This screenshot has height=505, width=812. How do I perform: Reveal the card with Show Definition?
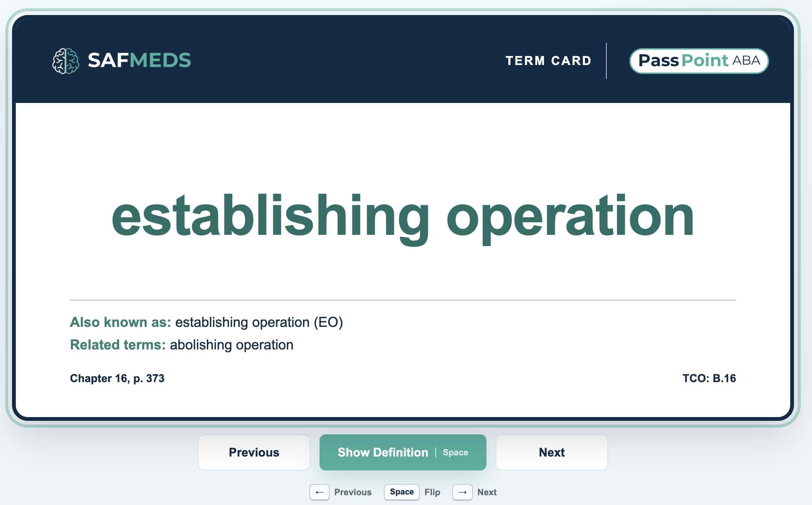click(403, 452)
